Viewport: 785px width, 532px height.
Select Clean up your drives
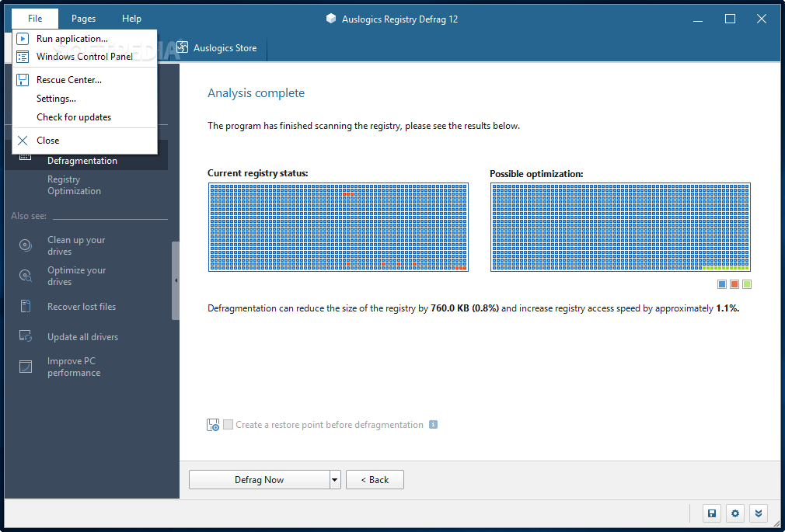[x=75, y=245]
